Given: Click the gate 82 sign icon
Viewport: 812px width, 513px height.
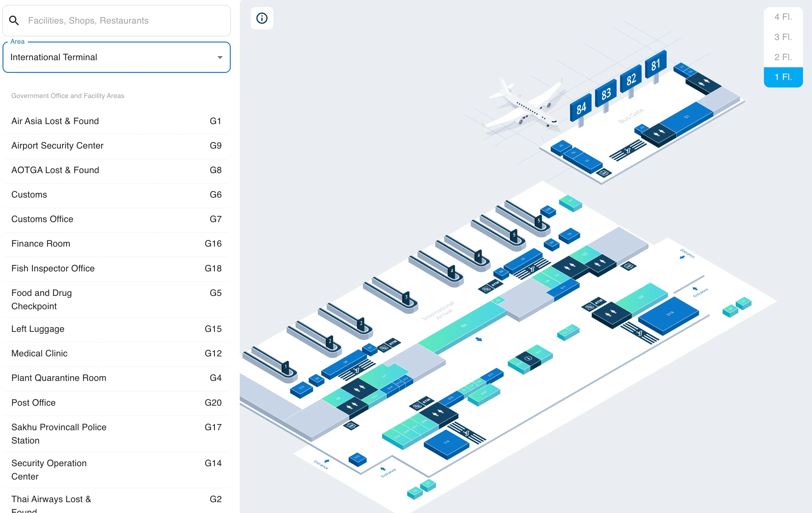Looking at the screenshot, I should 631,79.
